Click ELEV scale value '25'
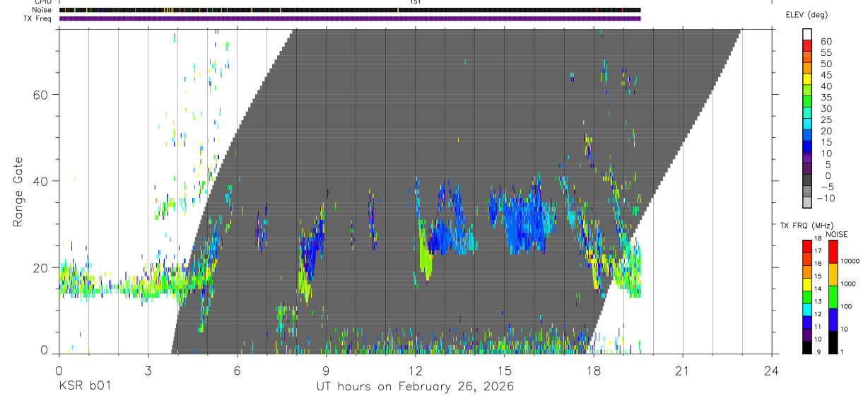 click(x=826, y=120)
